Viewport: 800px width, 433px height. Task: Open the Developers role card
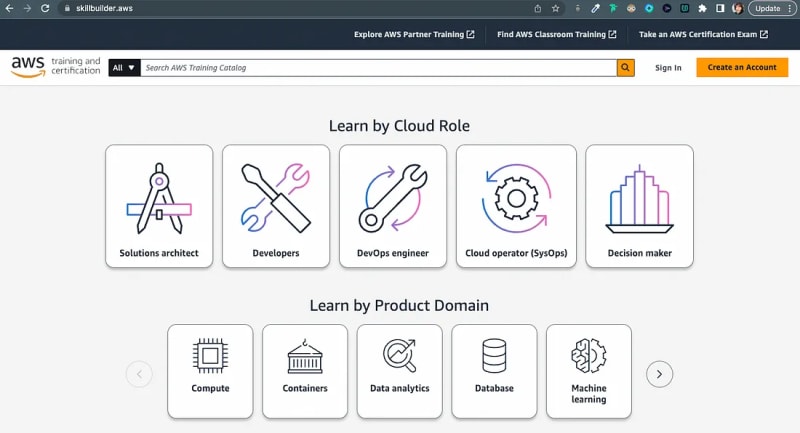tap(276, 206)
